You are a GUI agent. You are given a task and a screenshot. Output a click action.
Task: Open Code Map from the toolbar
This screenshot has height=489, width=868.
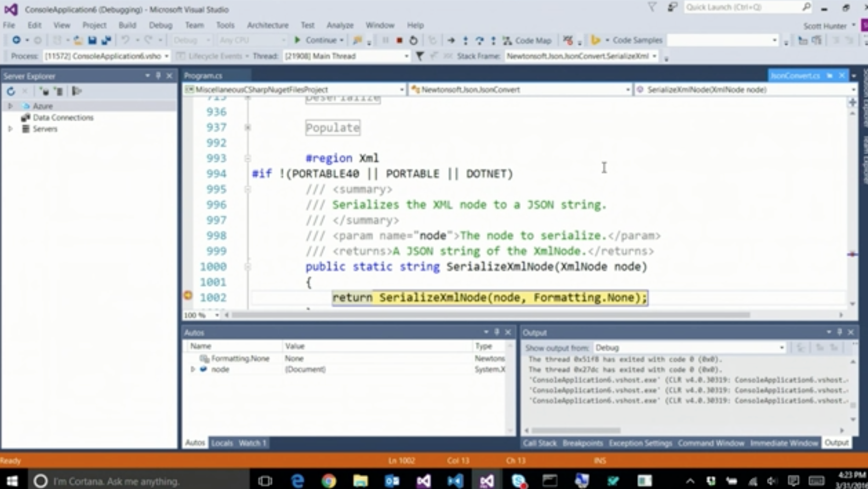pos(527,40)
